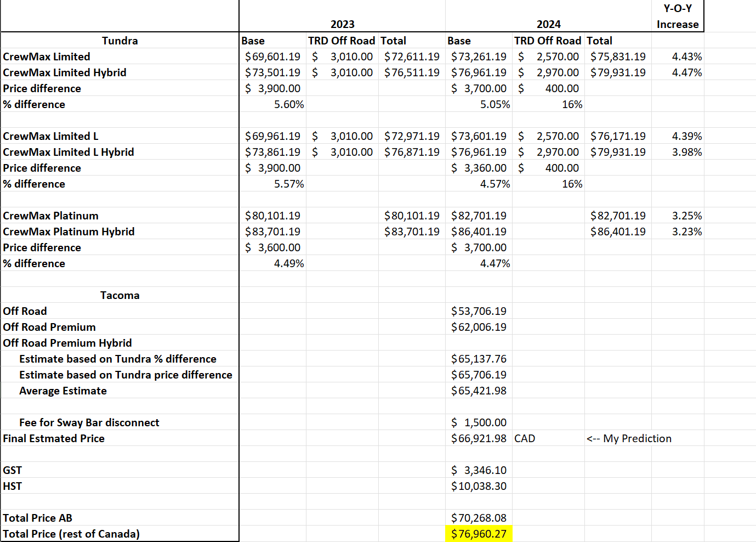Select the $10,038.30 HST cell
Screen dimensions: 756x542
(x=479, y=486)
